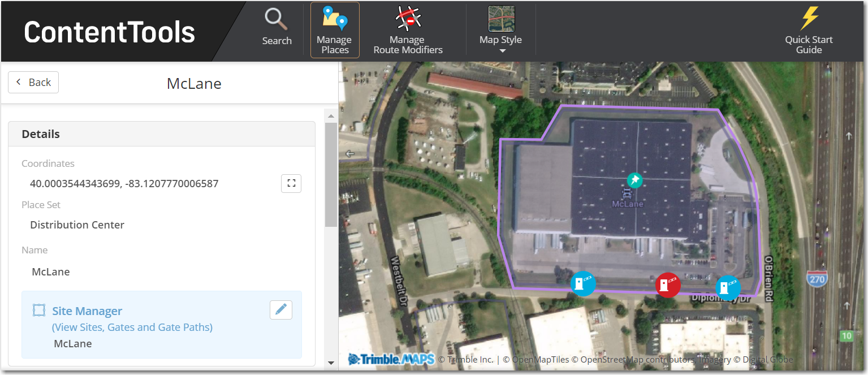
Task: Click the OpenStreetMap contributors attribution
Action: point(634,360)
